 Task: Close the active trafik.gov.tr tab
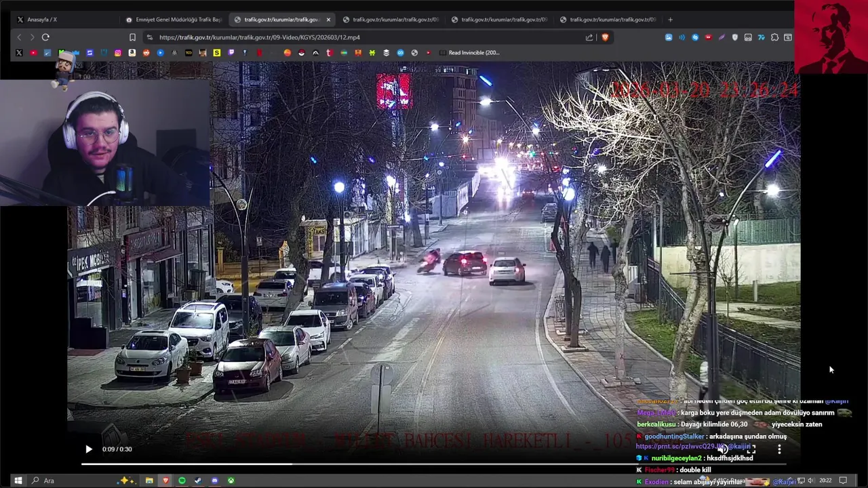pos(328,20)
